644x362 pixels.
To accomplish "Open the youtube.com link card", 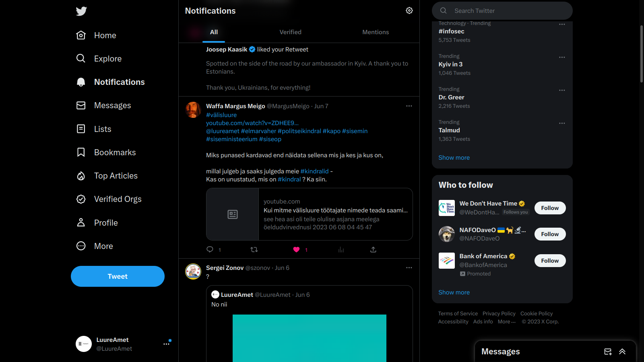I will (x=310, y=214).
